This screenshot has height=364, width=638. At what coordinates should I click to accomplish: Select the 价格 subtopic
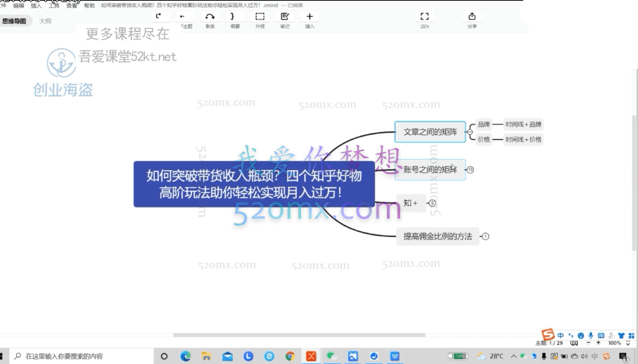484,139
